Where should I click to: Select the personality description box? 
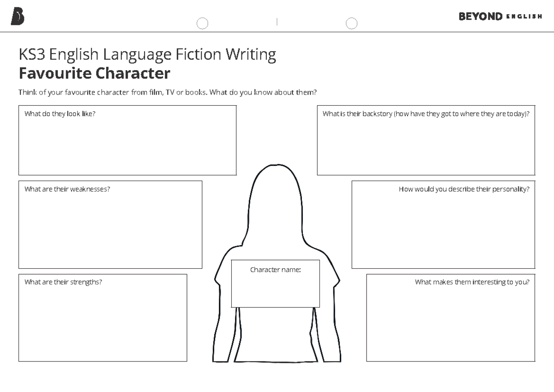pos(443,225)
